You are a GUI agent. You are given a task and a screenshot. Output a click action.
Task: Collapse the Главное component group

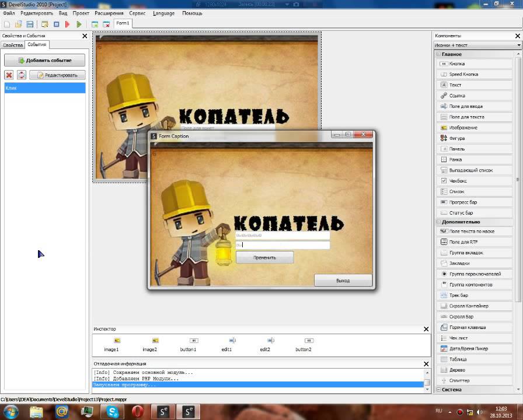pyautogui.click(x=438, y=54)
